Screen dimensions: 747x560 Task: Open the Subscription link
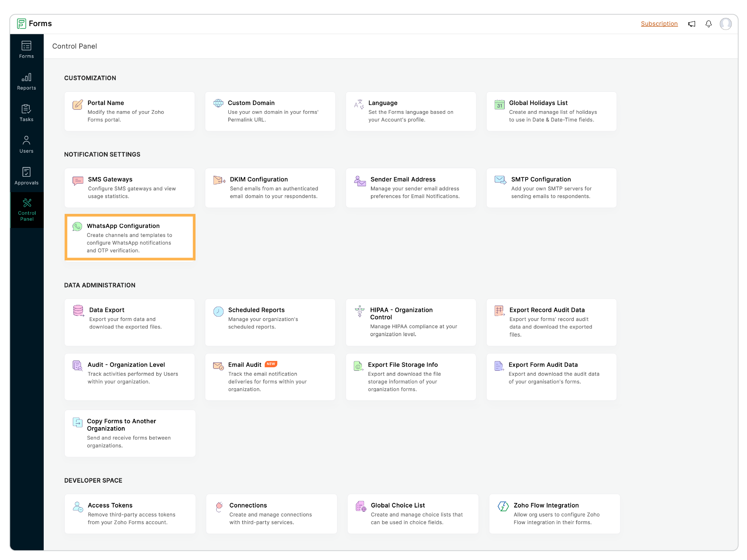[659, 24]
